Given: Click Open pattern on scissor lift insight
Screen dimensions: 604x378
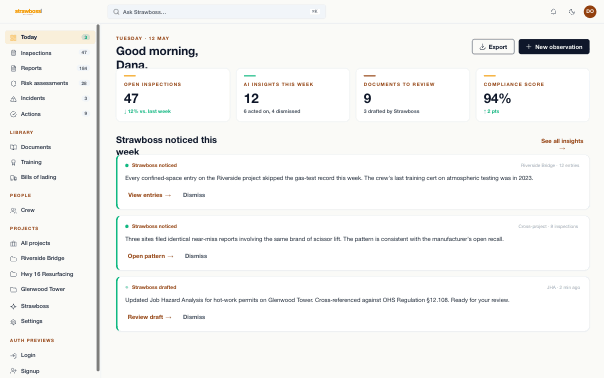Looking at the screenshot, I should pyautogui.click(x=150, y=256).
